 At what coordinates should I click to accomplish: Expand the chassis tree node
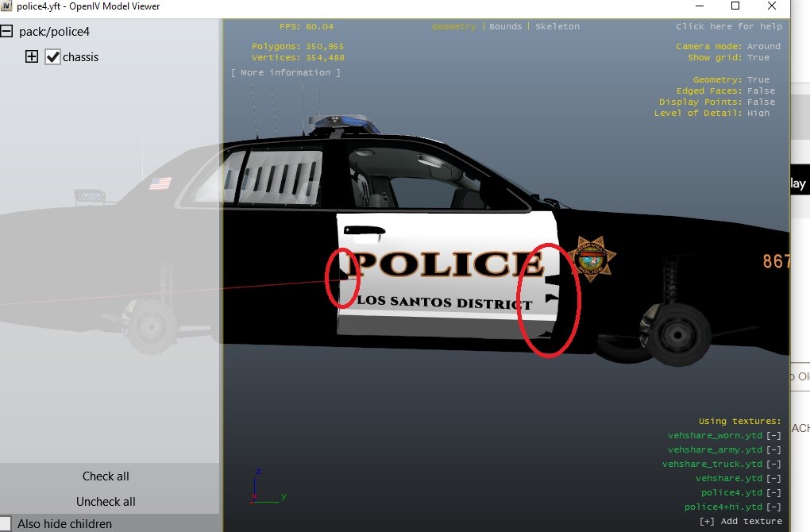(x=32, y=56)
